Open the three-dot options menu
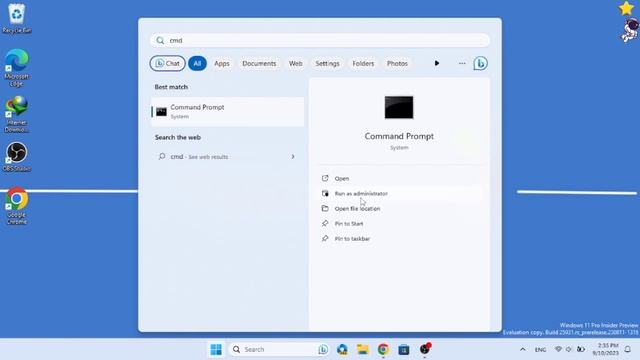 click(x=462, y=63)
